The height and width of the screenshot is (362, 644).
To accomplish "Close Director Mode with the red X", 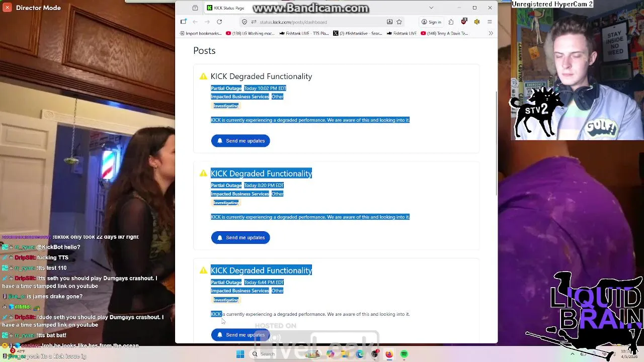I will [x=7, y=8].
